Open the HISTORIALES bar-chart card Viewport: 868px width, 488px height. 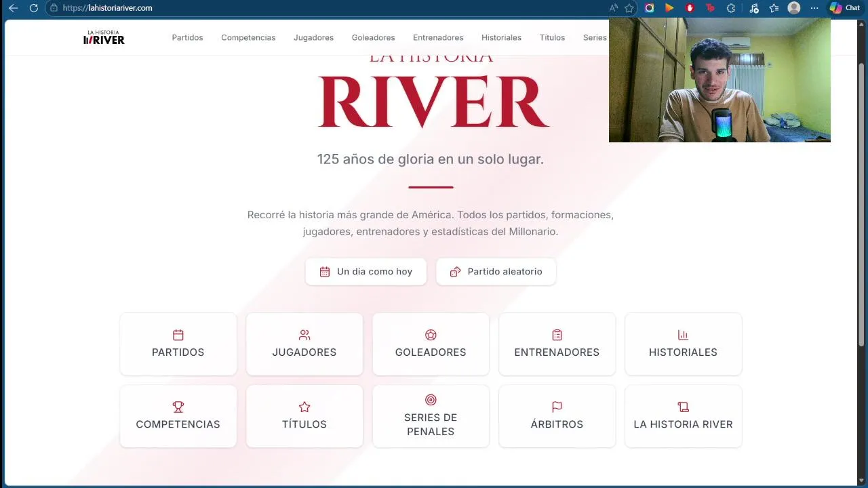[x=683, y=344]
